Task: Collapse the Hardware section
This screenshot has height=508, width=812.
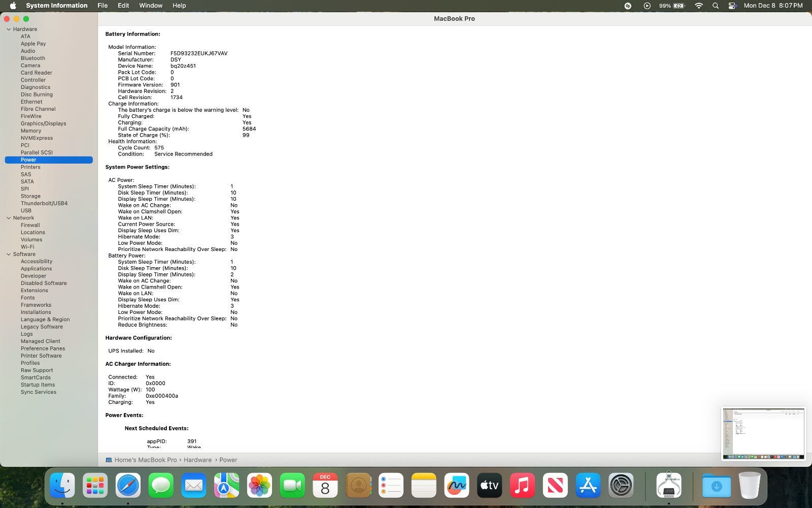Action: [9, 29]
